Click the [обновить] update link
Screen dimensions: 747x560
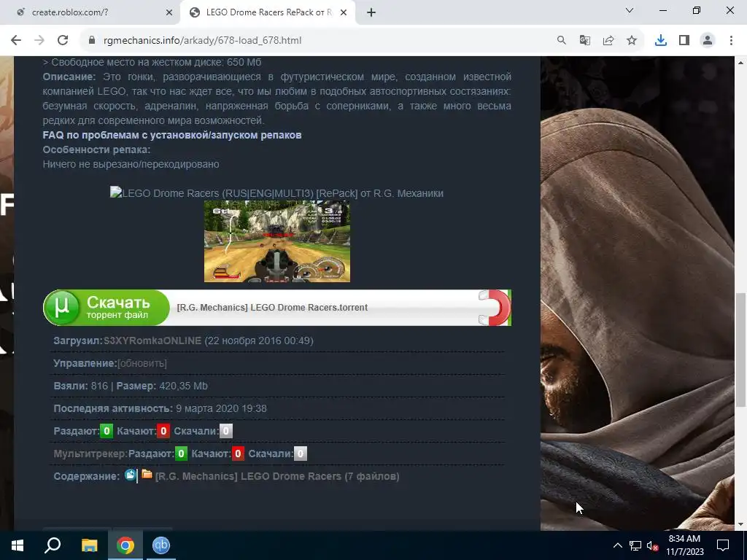coord(142,363)
